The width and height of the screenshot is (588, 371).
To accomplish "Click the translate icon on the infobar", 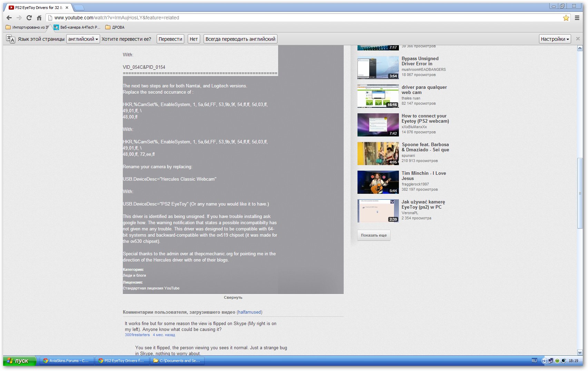I will click(x=10, y=39).
